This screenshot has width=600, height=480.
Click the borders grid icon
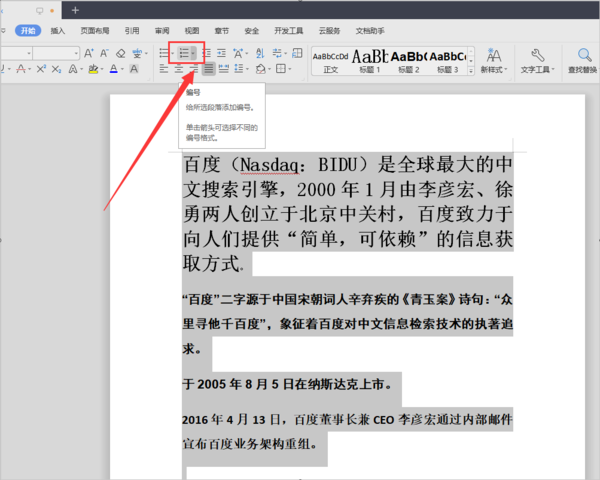point(281,69)
